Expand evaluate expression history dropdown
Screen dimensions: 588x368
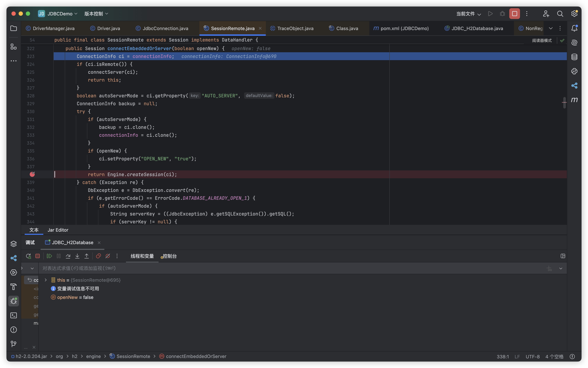[561, 268]
